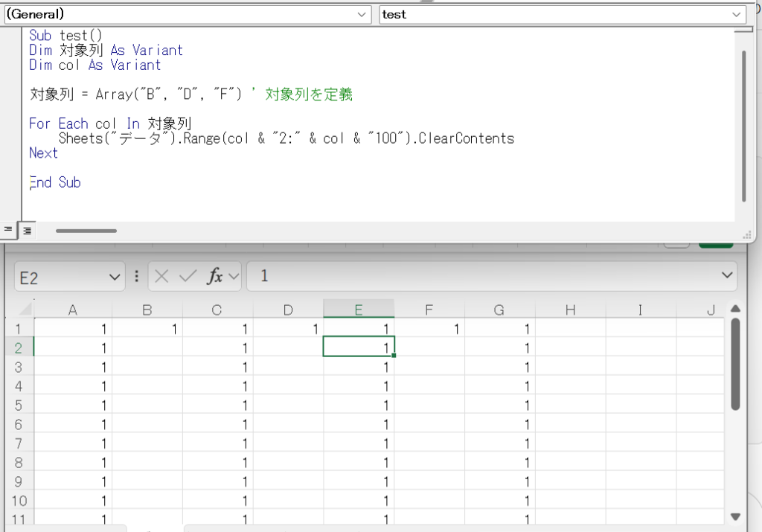This screenshot has height=532, width=762.
Task: Click cell G5 containing 1
Action: pyautogui.click(x=499, y=406)
